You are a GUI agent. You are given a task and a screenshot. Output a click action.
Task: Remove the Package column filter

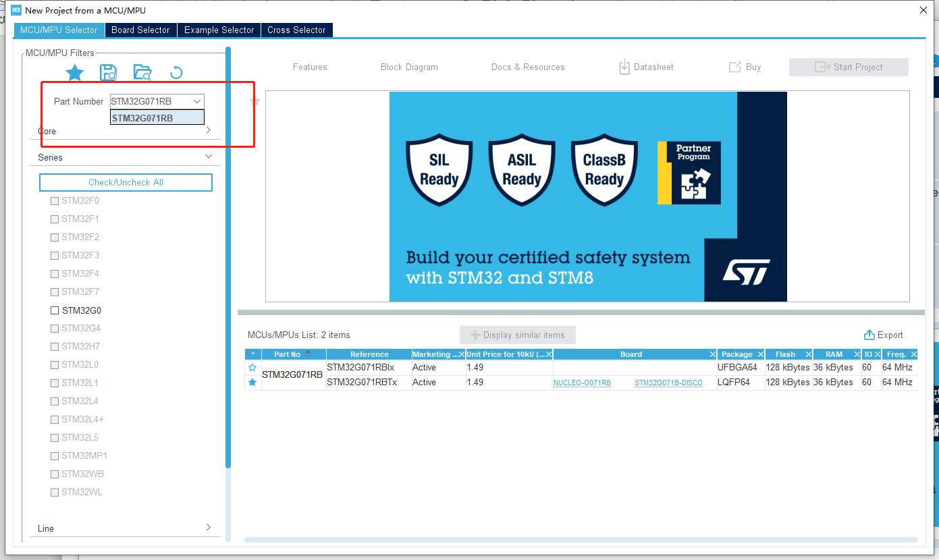click(x=761, y=354)
